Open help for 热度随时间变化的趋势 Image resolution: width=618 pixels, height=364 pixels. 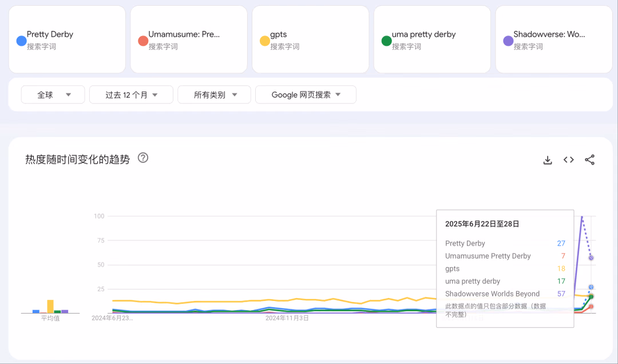pos(143,158)
